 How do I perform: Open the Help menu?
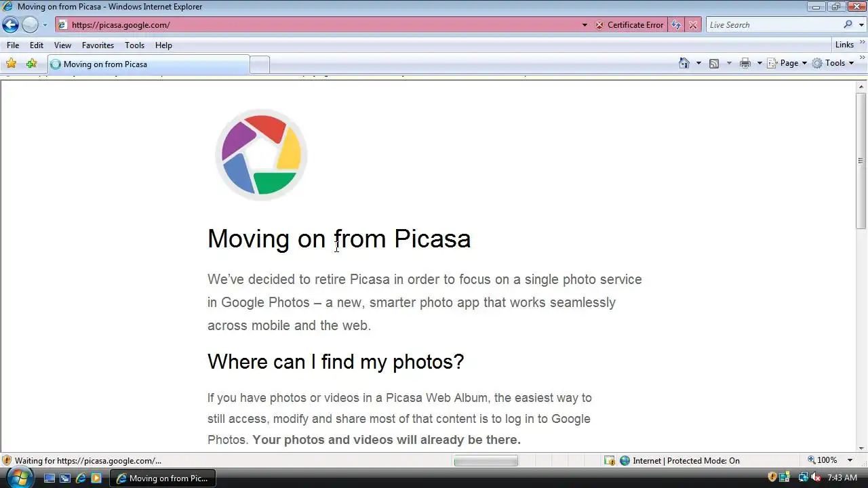tap(163, 45)
